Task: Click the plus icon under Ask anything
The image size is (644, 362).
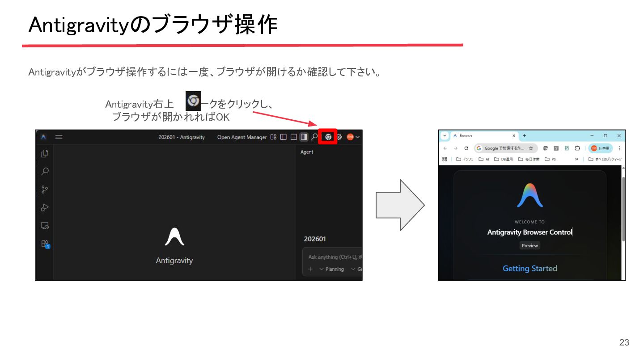Action: pos(310,269)
